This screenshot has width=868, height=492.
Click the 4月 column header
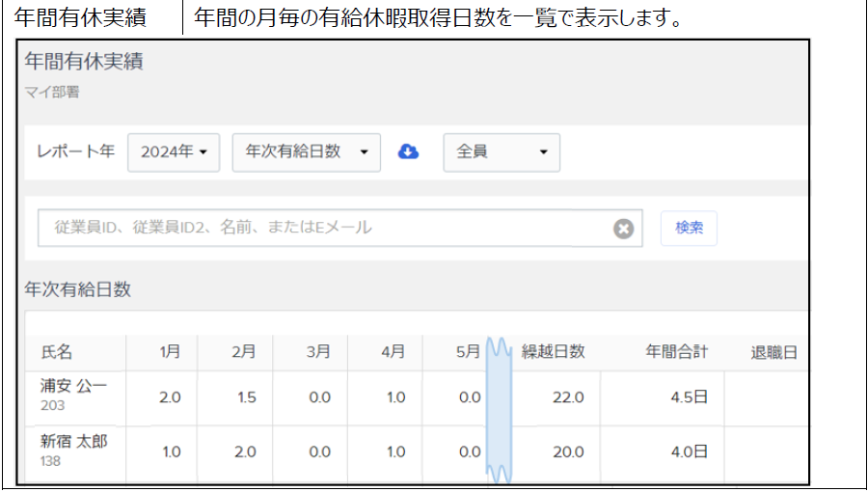click(x=393, y=352)
